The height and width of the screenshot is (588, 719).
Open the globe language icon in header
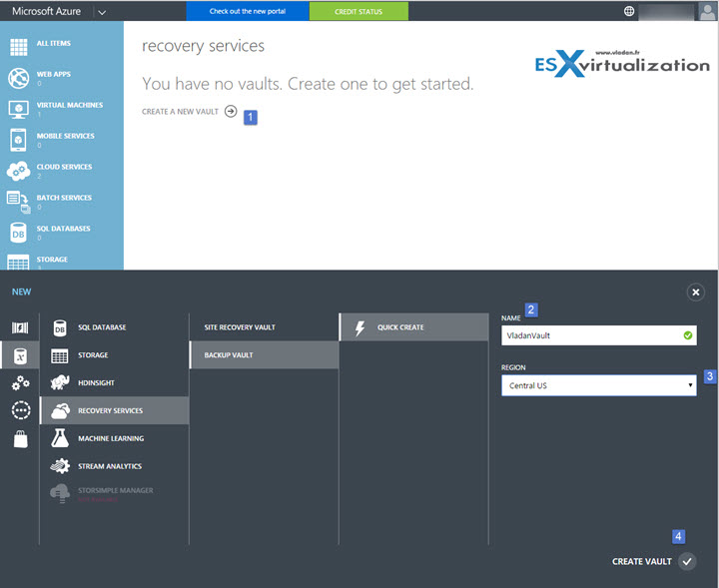coord(629,11)
